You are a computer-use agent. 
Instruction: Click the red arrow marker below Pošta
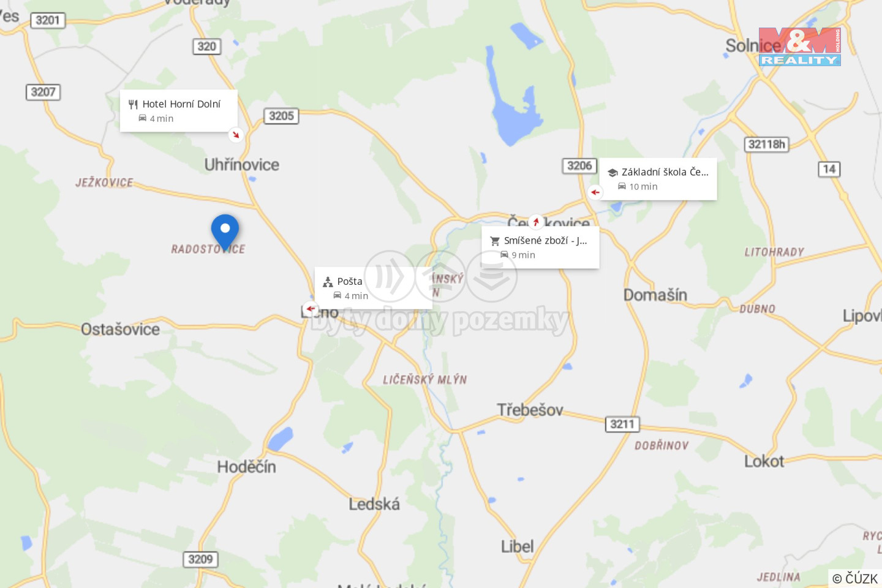click(x=311, y=309)
